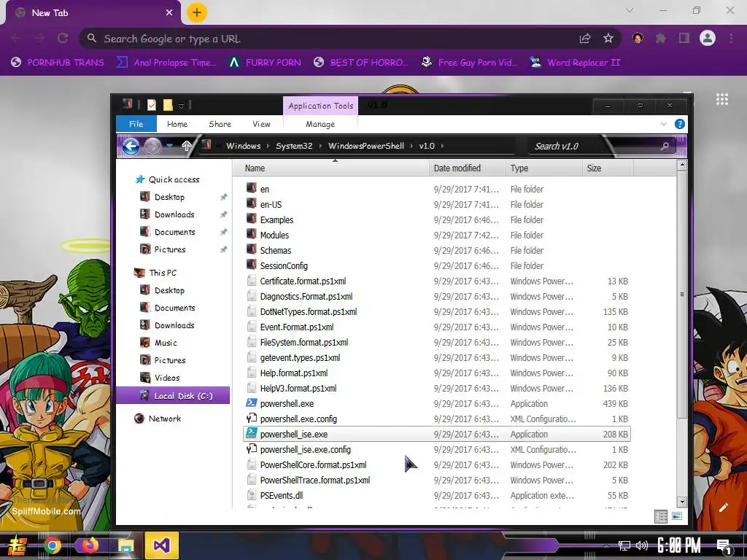Image resolution: width=747 pixels, height=560 pixels.
Task: Select Local Disk (C:) in navigation pane
Action: [x=173, y=396]
